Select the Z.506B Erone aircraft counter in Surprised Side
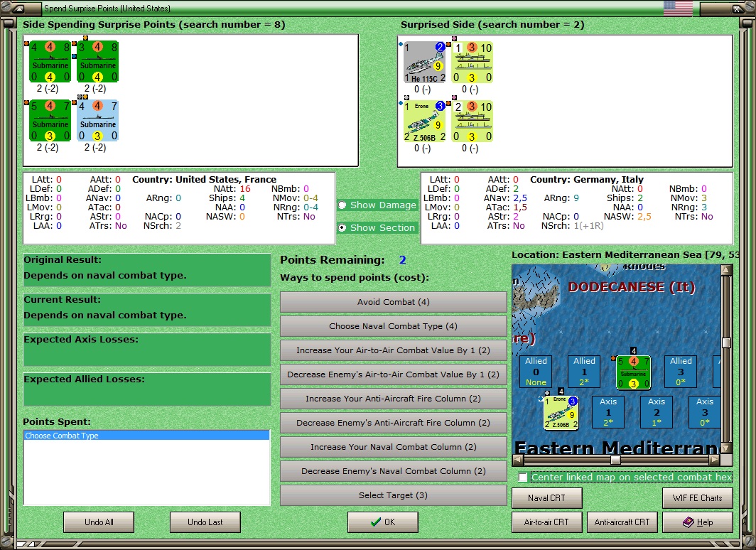The height and width of the screenshot is (550, 756). [x=424, y=121]
